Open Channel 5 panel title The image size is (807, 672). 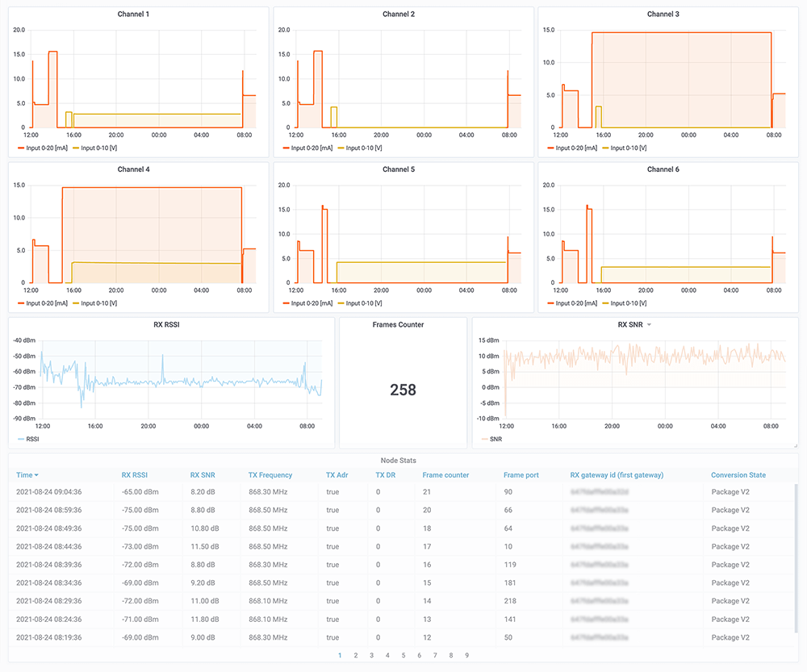(x=399, y=169)
